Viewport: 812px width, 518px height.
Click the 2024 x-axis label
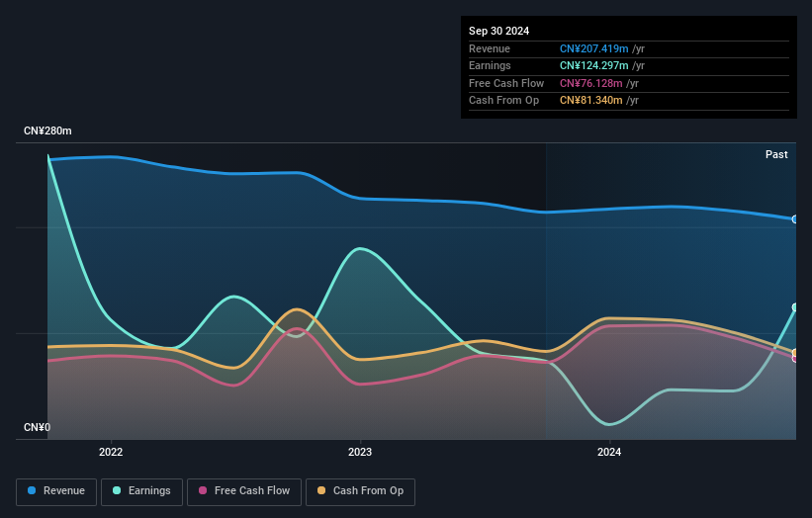coord(609,453)
